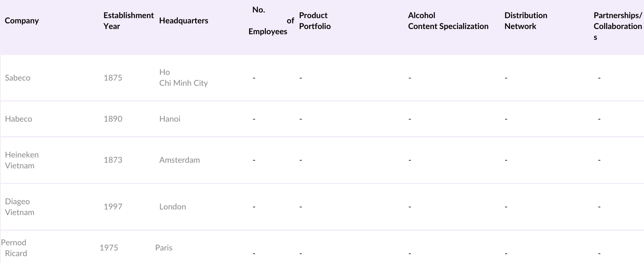The image size is (644, 263).
Task: Select the Heineken Vietnam row label
Action: point(22,160)
